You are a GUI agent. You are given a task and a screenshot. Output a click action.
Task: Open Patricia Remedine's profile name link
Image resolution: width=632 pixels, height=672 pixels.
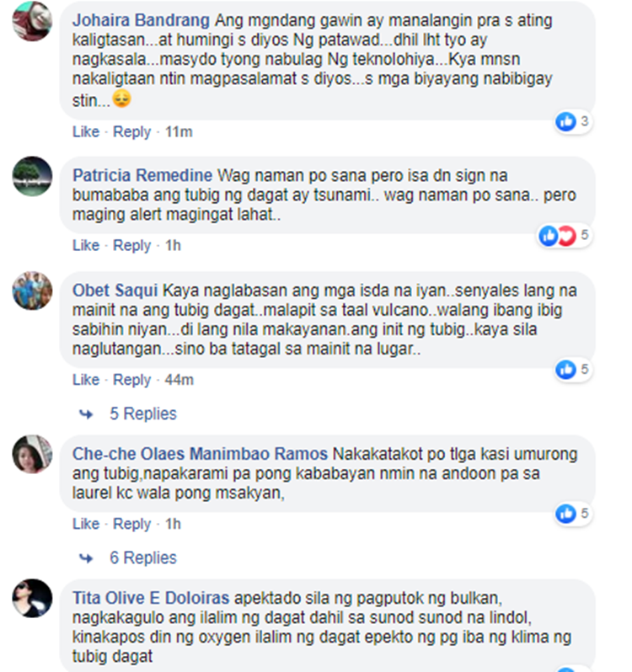pos(142,175)
